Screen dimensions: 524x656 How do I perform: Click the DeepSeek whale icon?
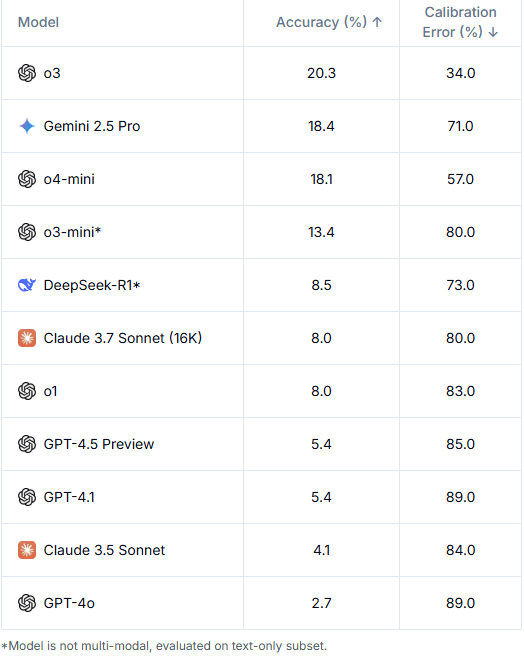(27, 285)
